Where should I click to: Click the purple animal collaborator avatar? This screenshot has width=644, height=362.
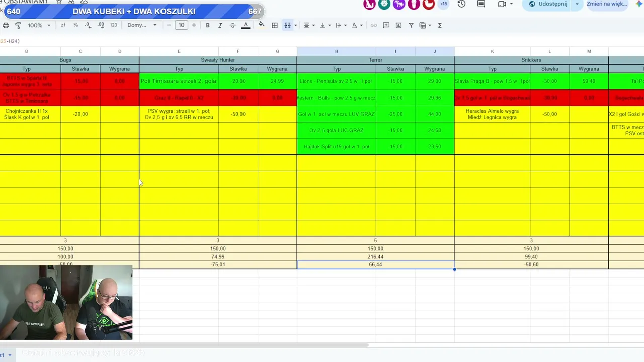399,4
